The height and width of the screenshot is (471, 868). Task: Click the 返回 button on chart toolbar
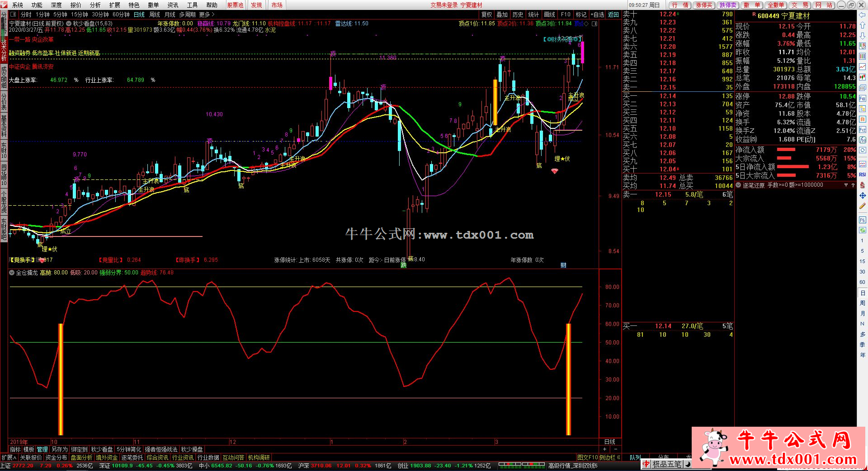coord(613,14)
